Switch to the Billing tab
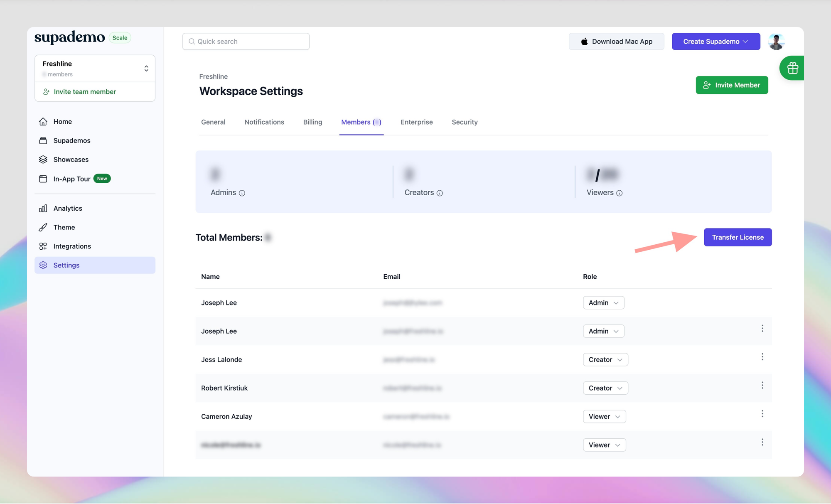831x504 pixels. pyautogui.click(x=312, y=122)
